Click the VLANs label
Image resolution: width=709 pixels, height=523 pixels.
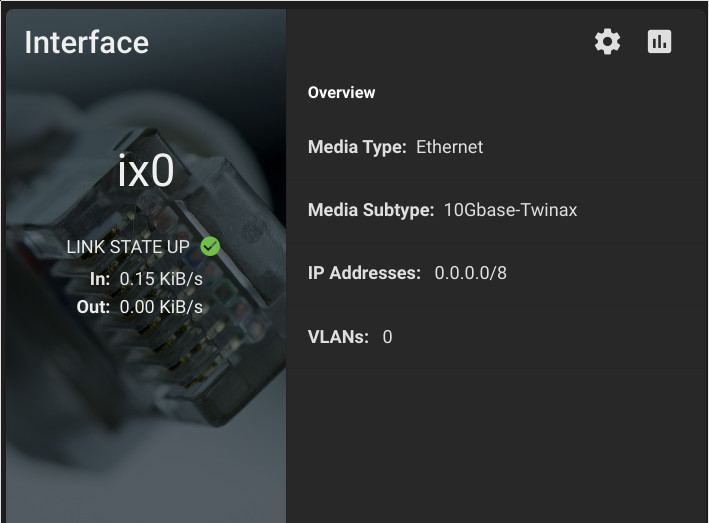pos(338,337)
